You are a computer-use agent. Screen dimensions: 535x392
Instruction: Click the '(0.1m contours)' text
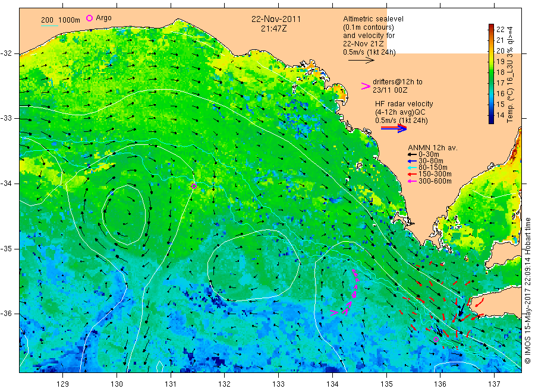tap(369, 27)
